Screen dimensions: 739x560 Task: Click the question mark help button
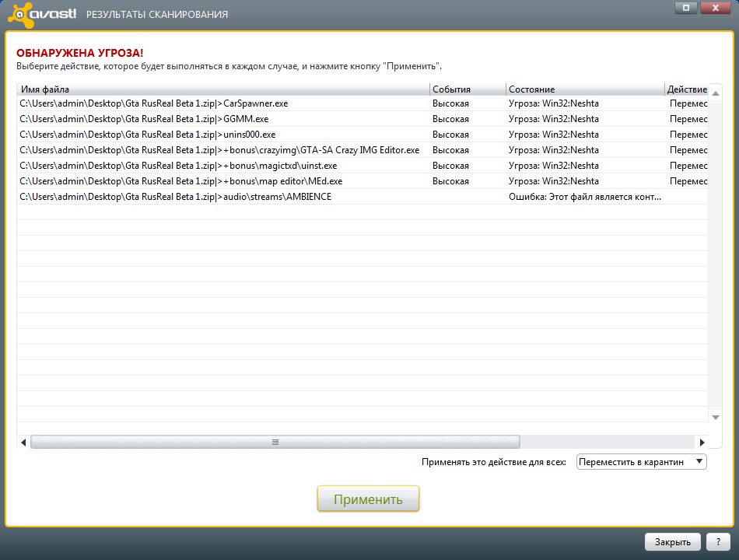718,541
